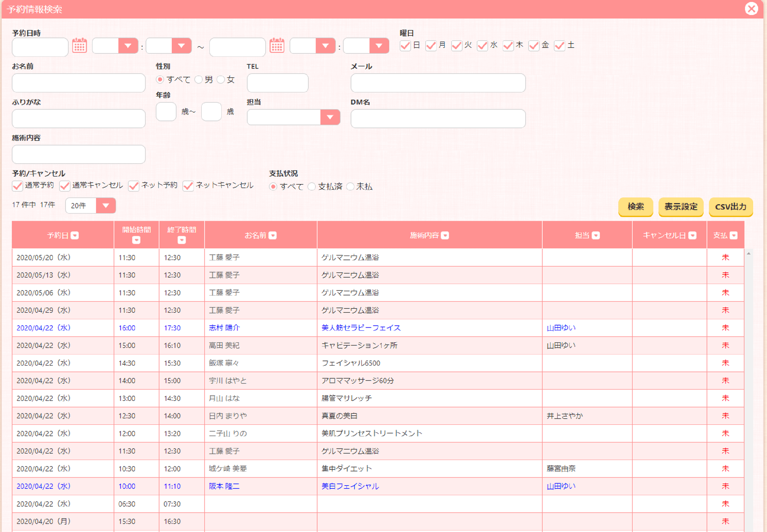Close the 予約情報検索 dialog
Screen dimensions: 767x532
pos(751,8)
